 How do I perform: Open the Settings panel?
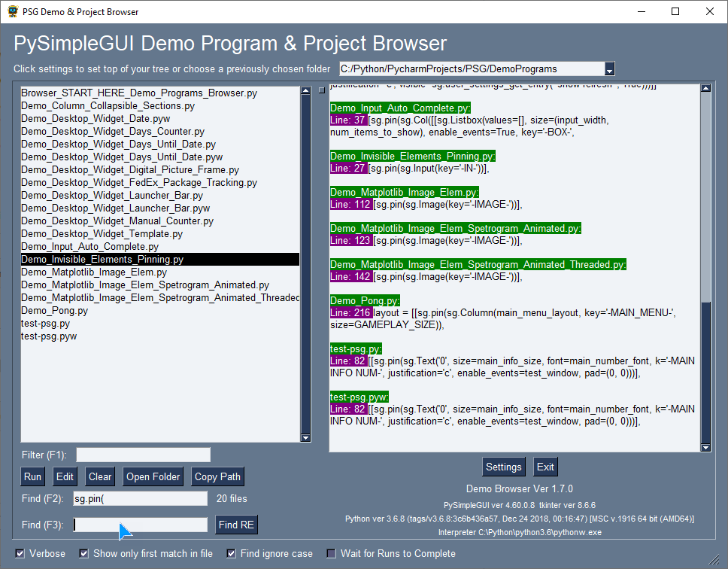click(x=504, y=467)
